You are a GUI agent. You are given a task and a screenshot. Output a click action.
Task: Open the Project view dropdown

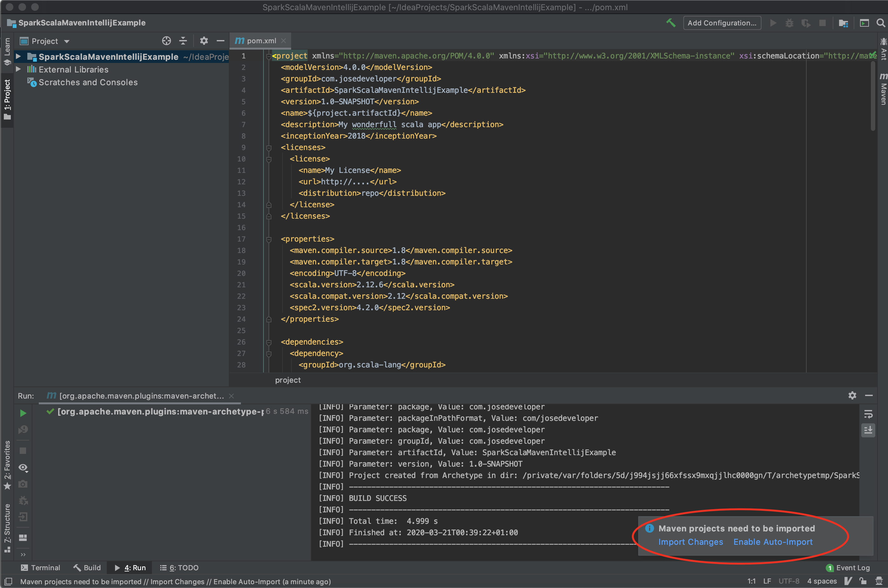point(44,41)
